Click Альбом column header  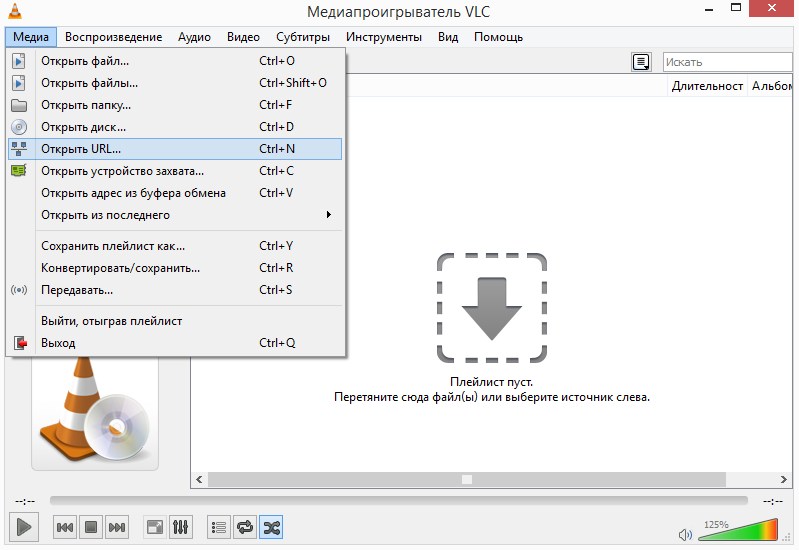[x=770, y=86]
